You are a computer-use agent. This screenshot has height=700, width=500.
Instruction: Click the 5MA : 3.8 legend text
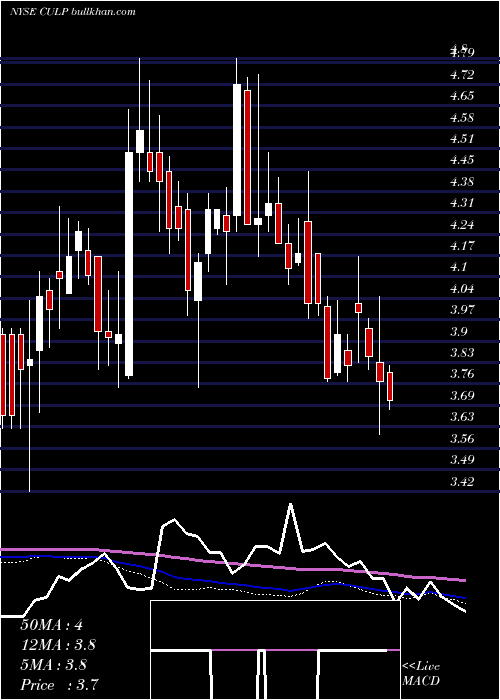click(54, 664)
